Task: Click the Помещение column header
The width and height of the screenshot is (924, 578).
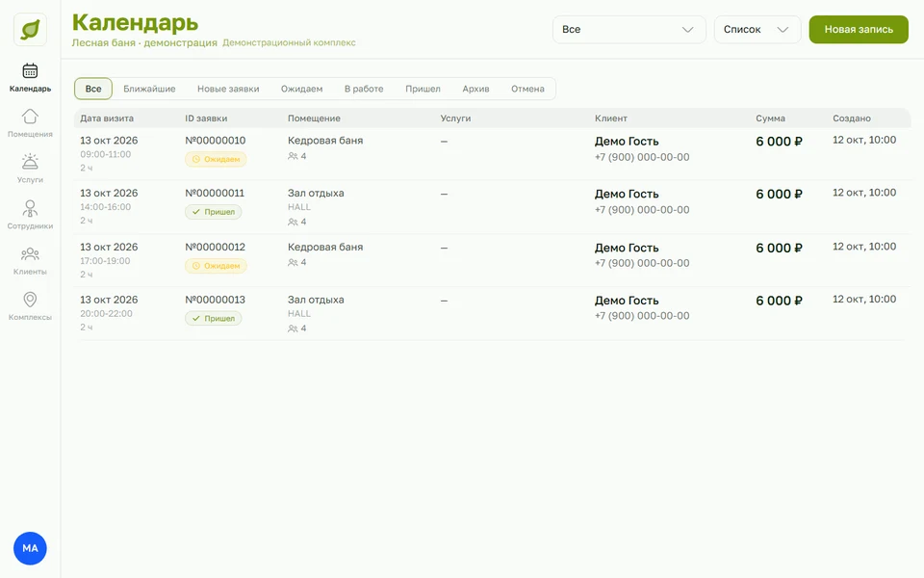Action: pos(314,118)
